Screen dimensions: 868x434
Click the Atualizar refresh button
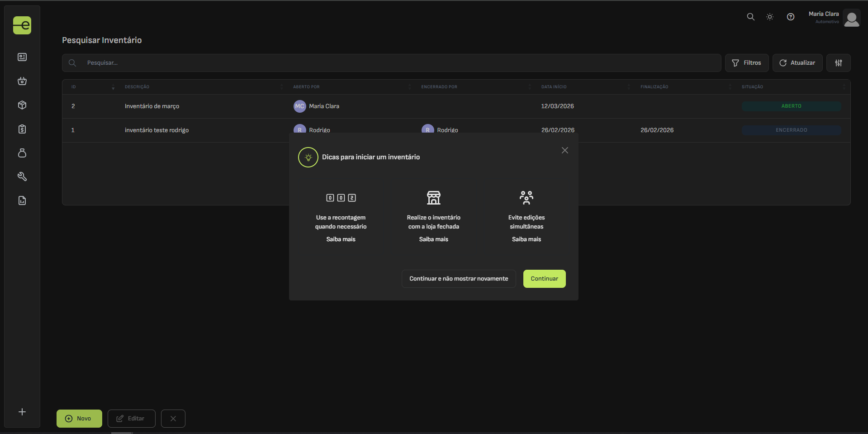pos(797,63)
